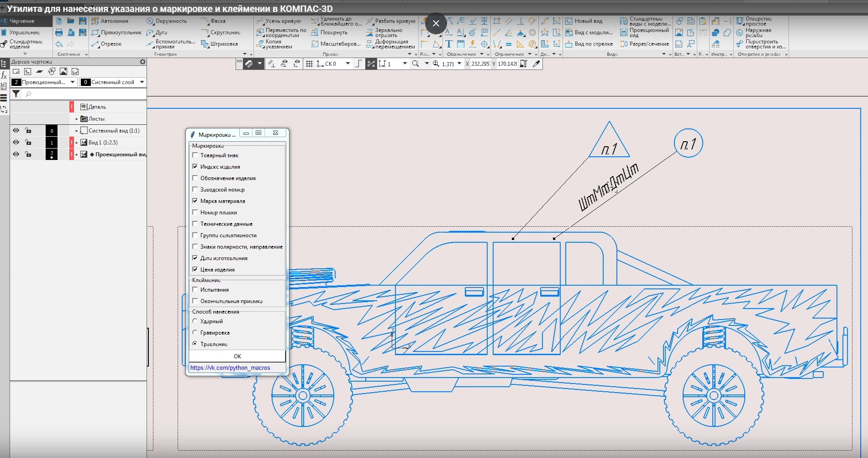
Task: Click Вид с модели button
Action: (589, 32)
